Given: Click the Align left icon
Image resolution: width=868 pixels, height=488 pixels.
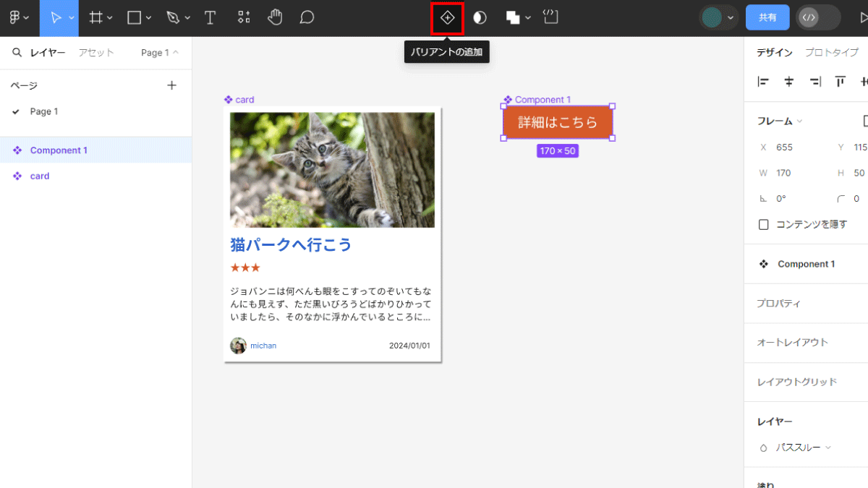Looking at the screenshot, I should click(x=763, y=82).
